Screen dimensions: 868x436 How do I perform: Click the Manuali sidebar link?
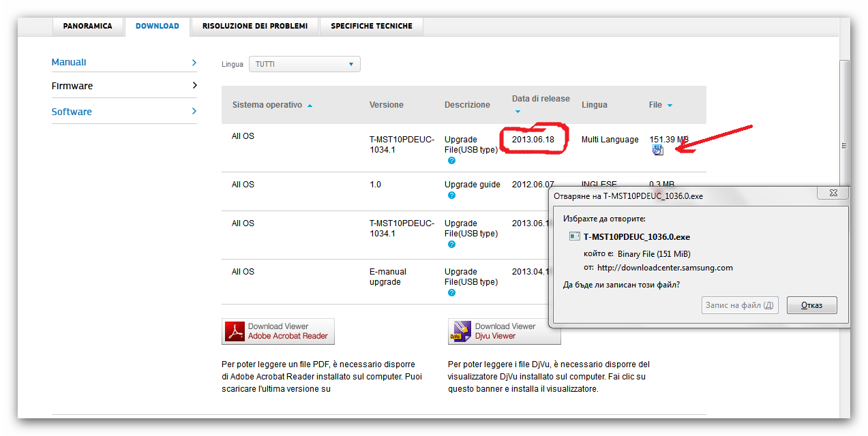point(69,62)
